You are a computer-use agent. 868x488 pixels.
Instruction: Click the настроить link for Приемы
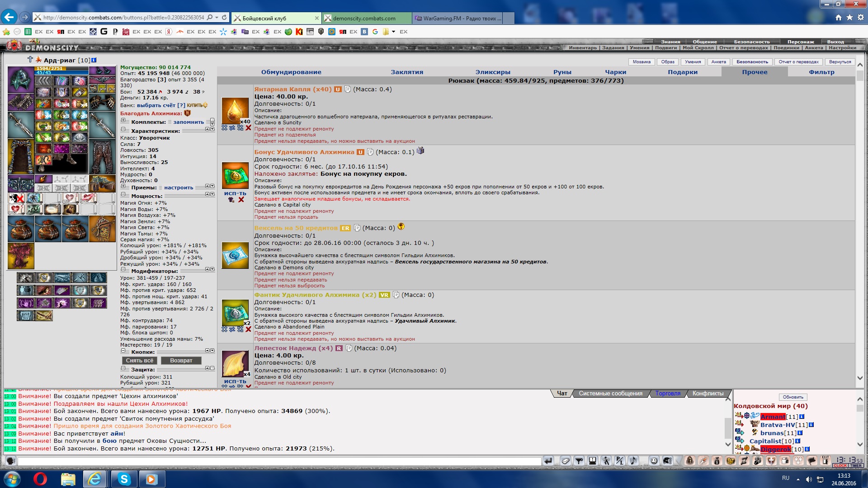(179, 188)
